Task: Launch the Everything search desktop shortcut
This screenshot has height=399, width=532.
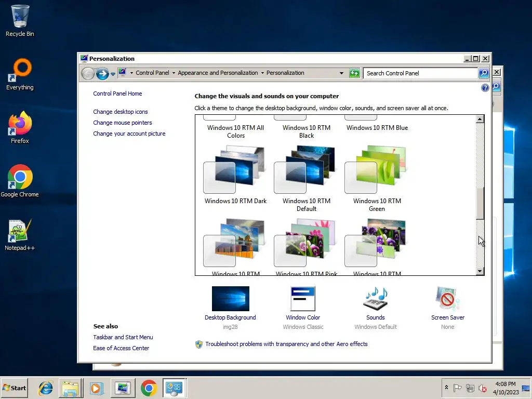Action: pos(20,74)
